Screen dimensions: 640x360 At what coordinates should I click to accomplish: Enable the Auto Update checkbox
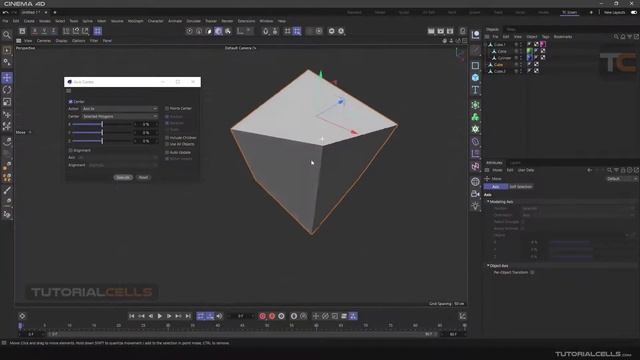[167, 152]
